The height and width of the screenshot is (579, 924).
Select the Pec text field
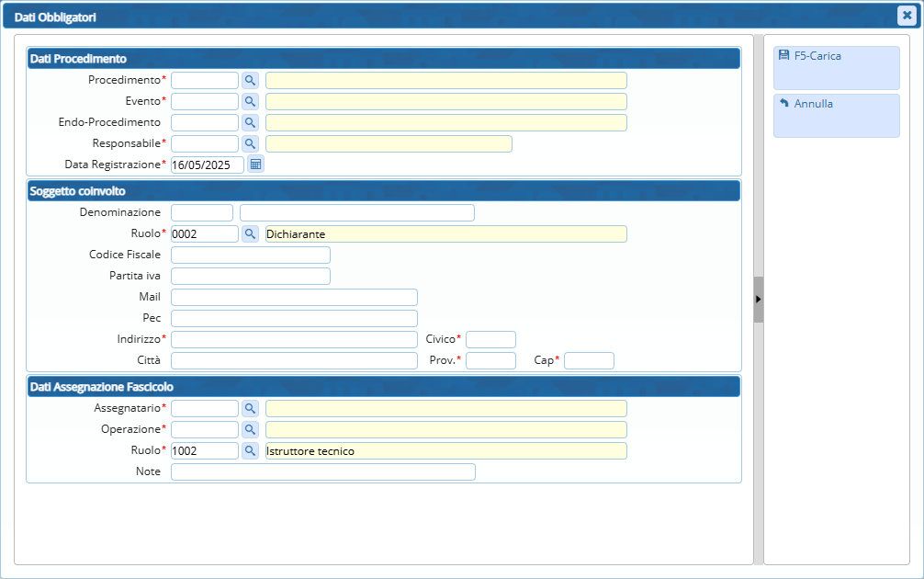tap(294, 318)
